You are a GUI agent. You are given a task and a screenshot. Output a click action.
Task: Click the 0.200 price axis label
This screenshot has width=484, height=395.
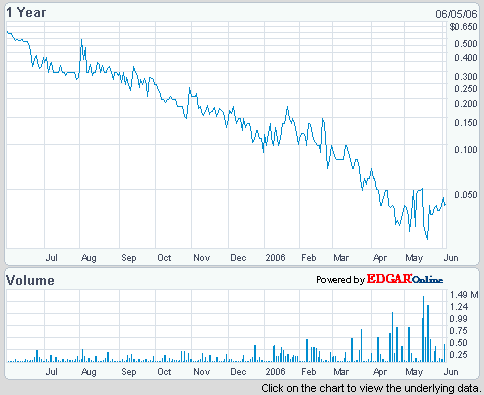[x=466, y=104]
